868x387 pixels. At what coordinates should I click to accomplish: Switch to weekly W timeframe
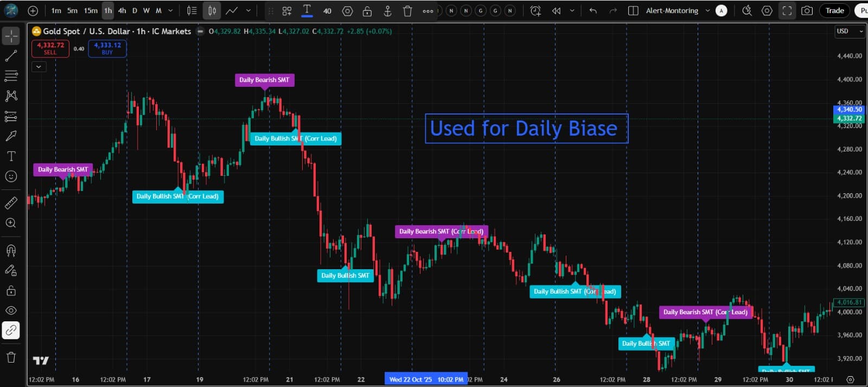(x=146, y=10)
